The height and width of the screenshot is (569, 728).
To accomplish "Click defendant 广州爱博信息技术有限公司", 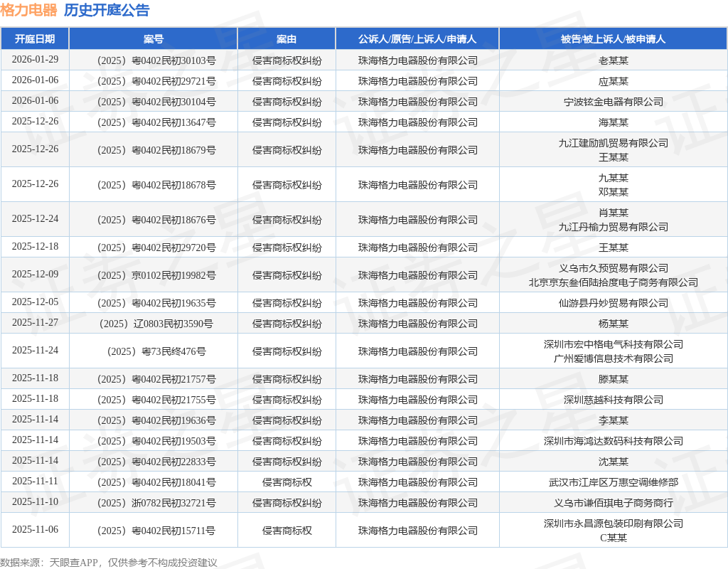I will tap(613, 358).
